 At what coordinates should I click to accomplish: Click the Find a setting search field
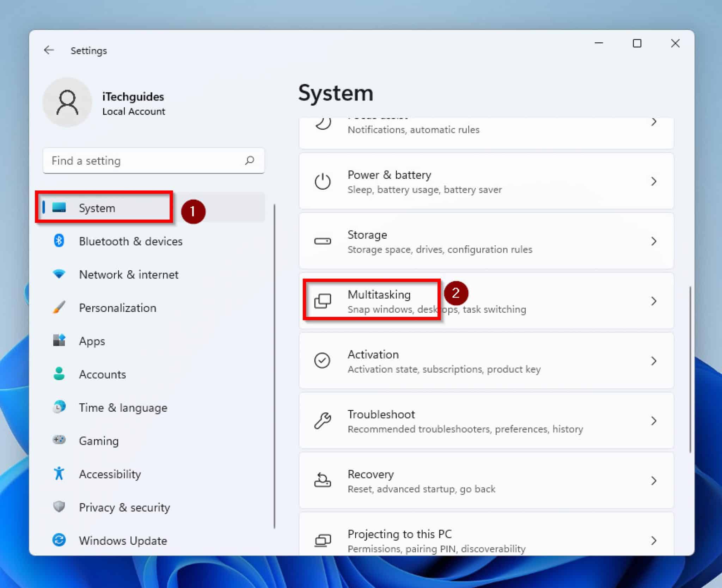point(153,161)
